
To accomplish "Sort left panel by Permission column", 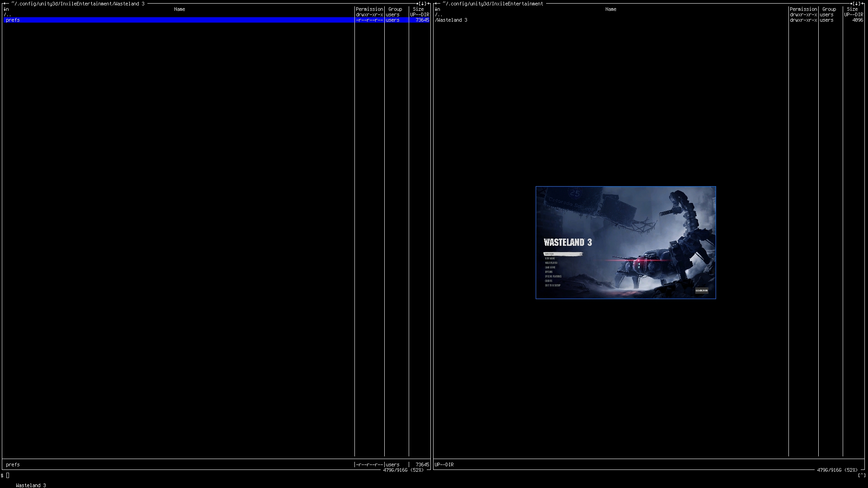I will [369, 9].
